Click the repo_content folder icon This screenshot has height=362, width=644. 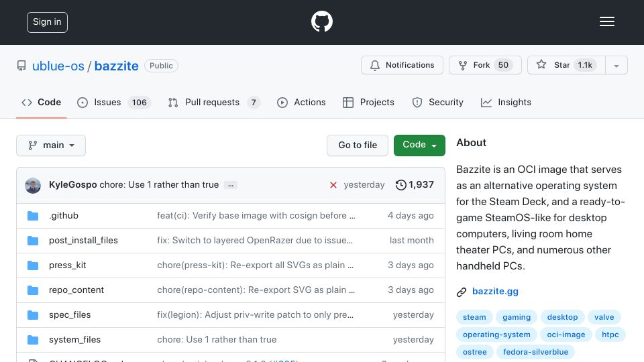[x=33, y=290]
